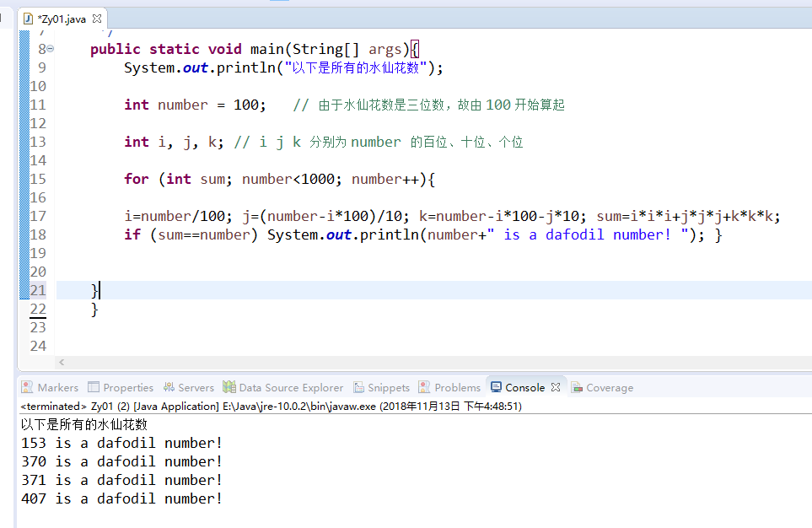Click console output '370 is a dafodil number!'
812x528 pixels.
click(x=121, y=461)
